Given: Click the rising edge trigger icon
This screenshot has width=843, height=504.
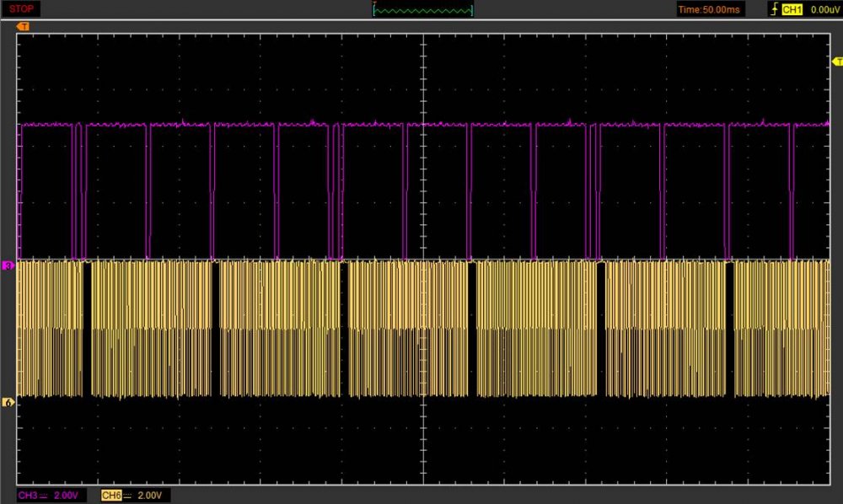Looking at the screenshot, I should click(x=773, y=9).
